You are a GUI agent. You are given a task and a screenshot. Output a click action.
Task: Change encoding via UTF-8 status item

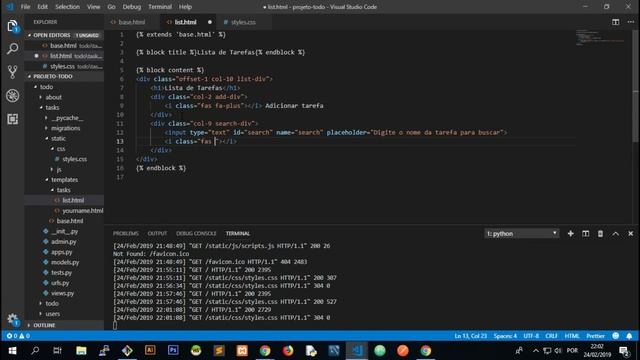531,336
